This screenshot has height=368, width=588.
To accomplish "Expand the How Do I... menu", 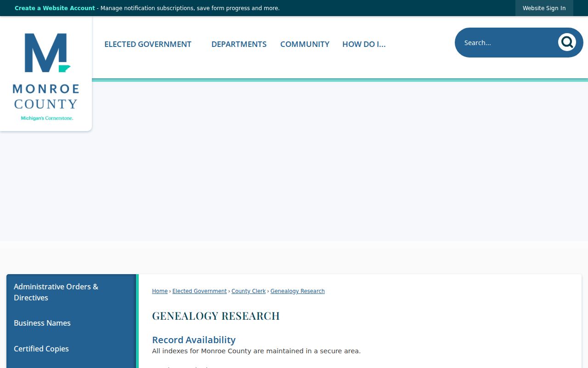I will 364,44.
